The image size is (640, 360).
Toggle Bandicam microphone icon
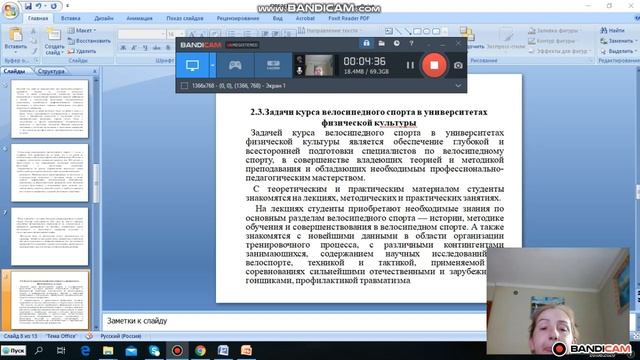click(x=299, y=71)
